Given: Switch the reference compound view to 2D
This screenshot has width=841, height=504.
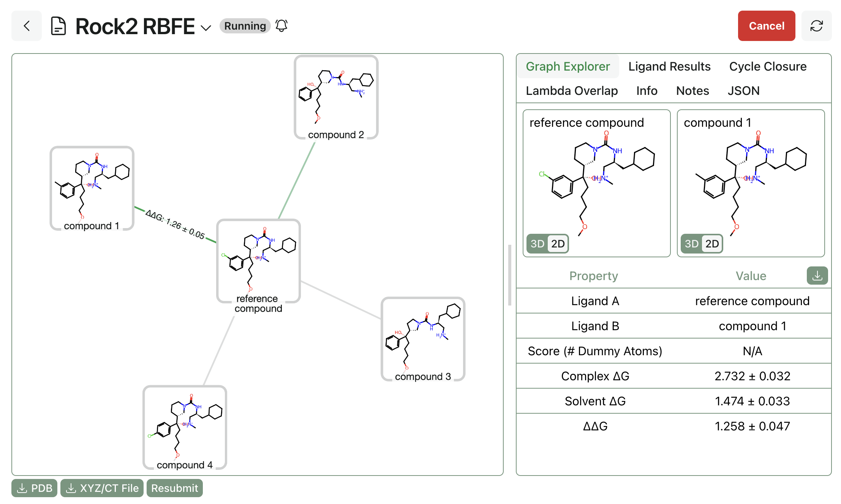Looking at the screenshot, I should [558, 244].
